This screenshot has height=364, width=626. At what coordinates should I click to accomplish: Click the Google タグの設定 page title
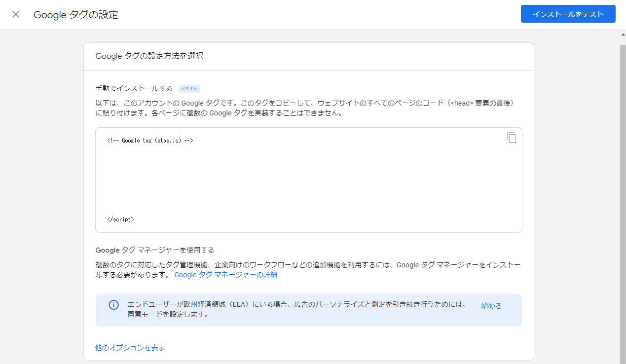point(76,15)
